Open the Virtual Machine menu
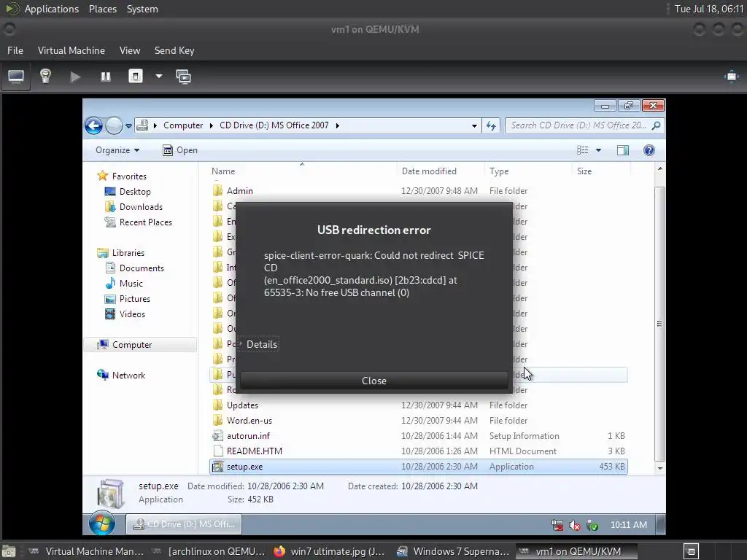This screenshot has width=747, height=560. pyautogui.click(x=71, y=50)
